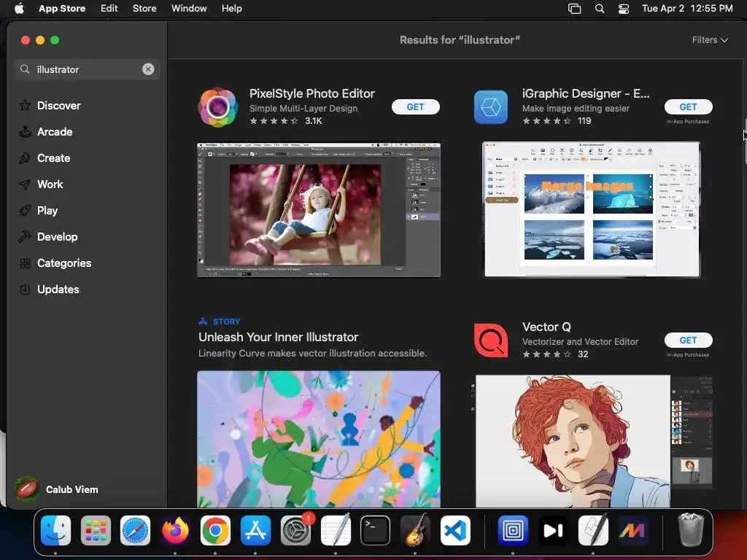The width and height of the screenshot is (747, 560).
Task: Open the Window menu
Action: point(189,8)
